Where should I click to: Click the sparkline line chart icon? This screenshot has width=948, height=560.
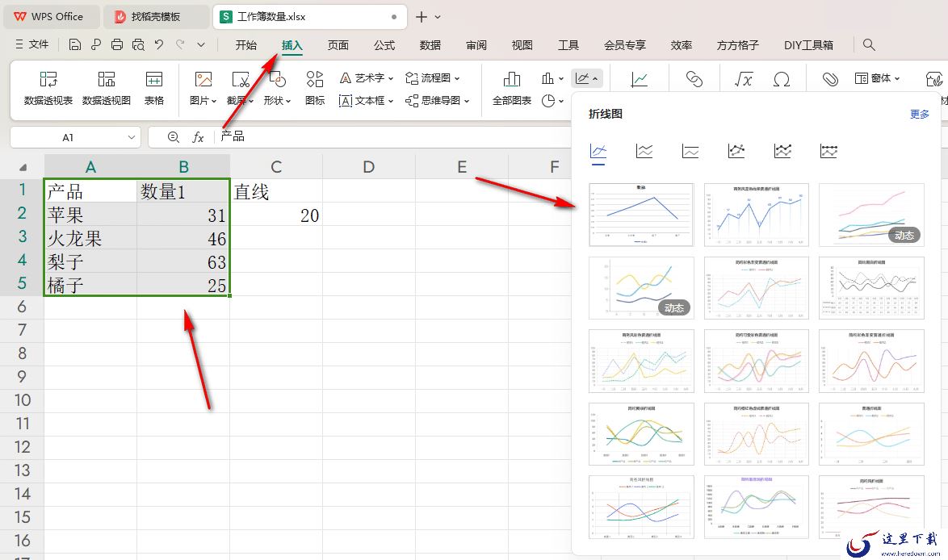(x=640, y=79)
